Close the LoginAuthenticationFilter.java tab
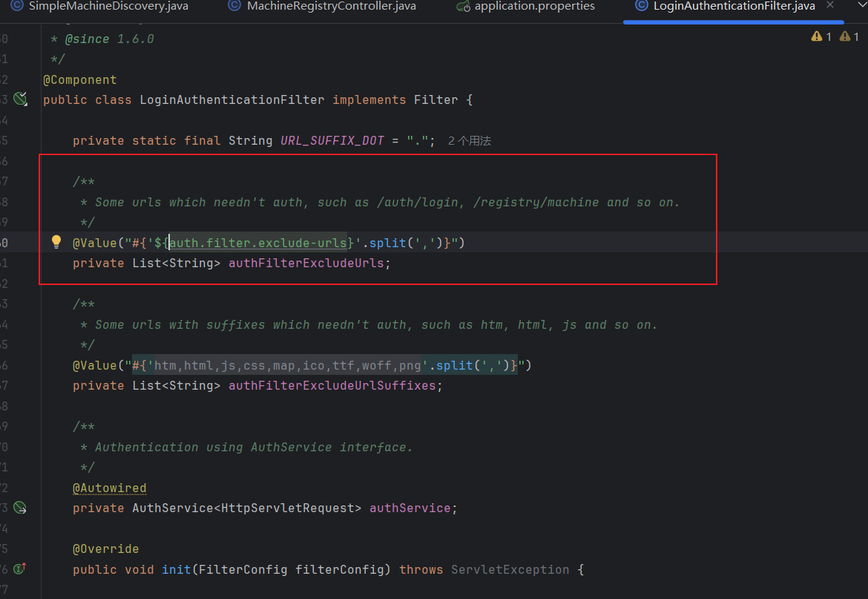The width and height of the screenshot is (868, 599). [x=829, y=6]
